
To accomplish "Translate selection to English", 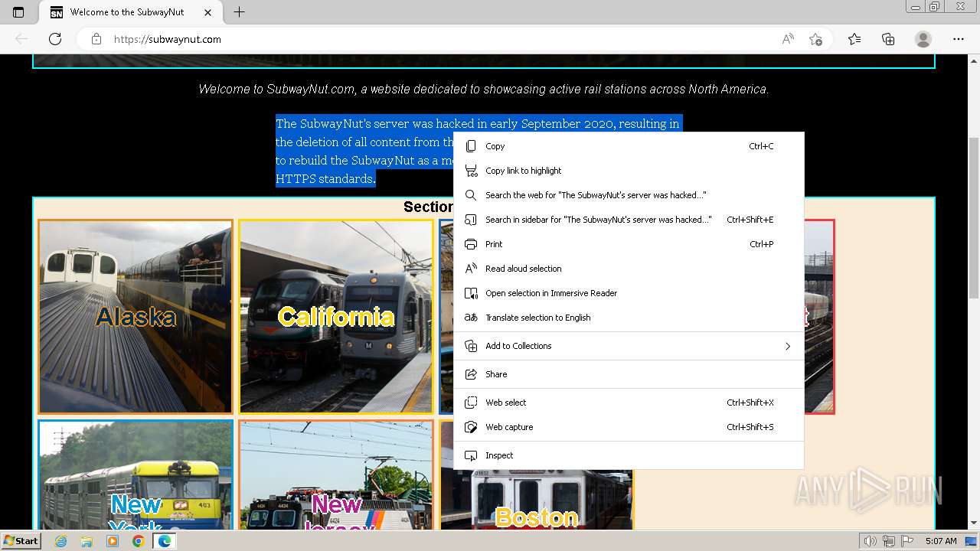I will point(629,318).
